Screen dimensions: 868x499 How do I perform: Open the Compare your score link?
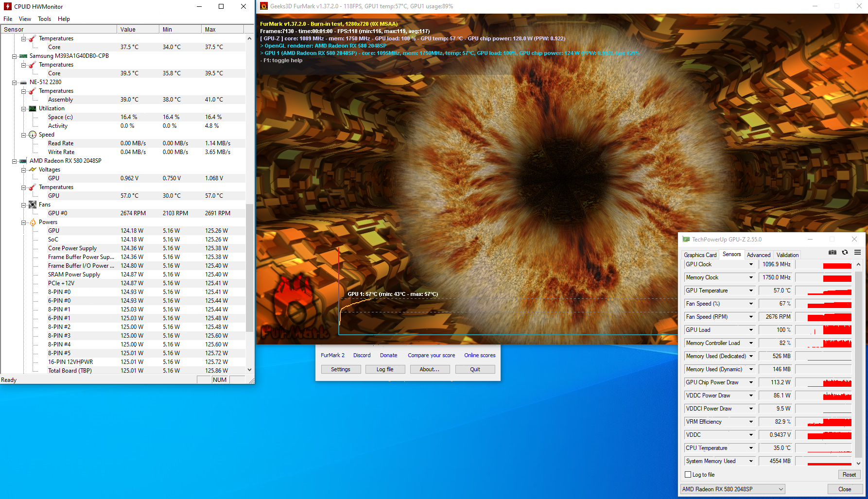tap(431, 355)
